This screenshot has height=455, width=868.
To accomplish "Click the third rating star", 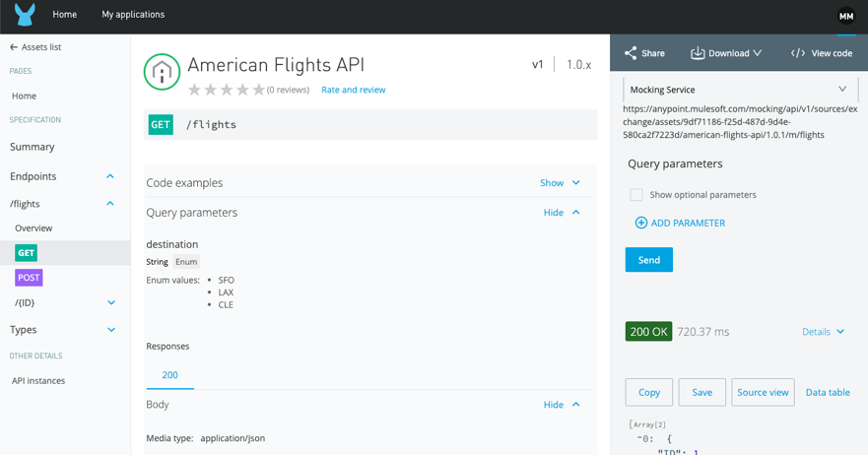I will [227, 90].
